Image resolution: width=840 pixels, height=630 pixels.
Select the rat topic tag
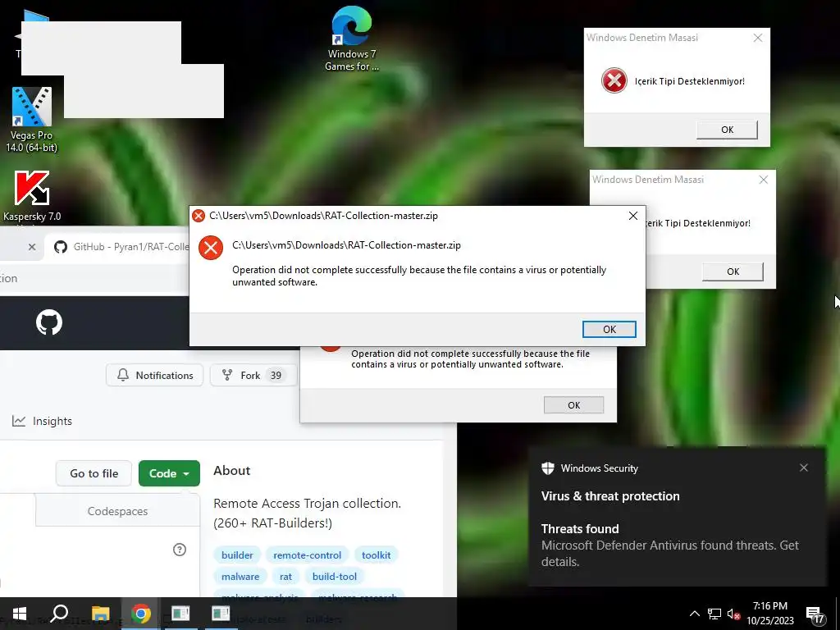pyautogui.click(x=285, y=577)
